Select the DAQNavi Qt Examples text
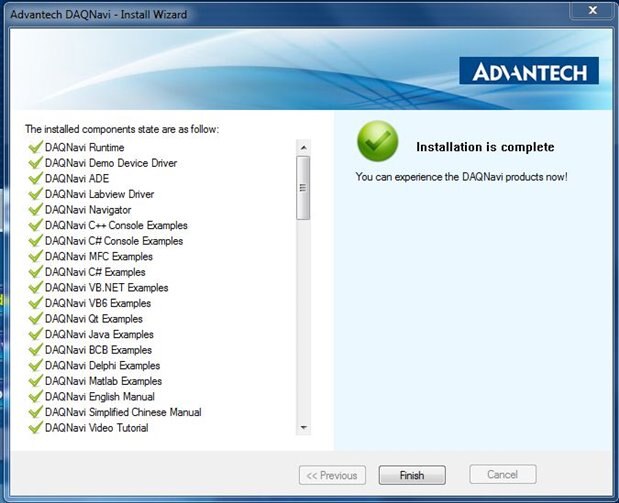Screen dimensions: 619x503 (x=94, y=319)
